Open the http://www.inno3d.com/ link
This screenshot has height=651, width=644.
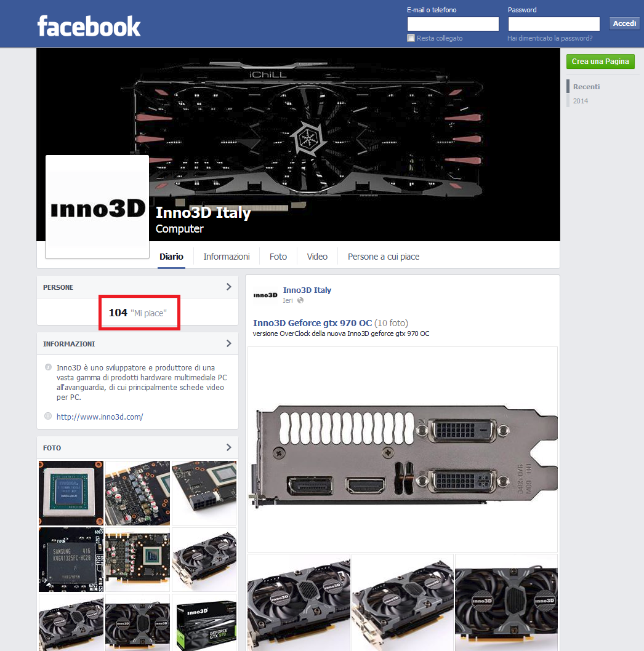(x=100, y=417)
